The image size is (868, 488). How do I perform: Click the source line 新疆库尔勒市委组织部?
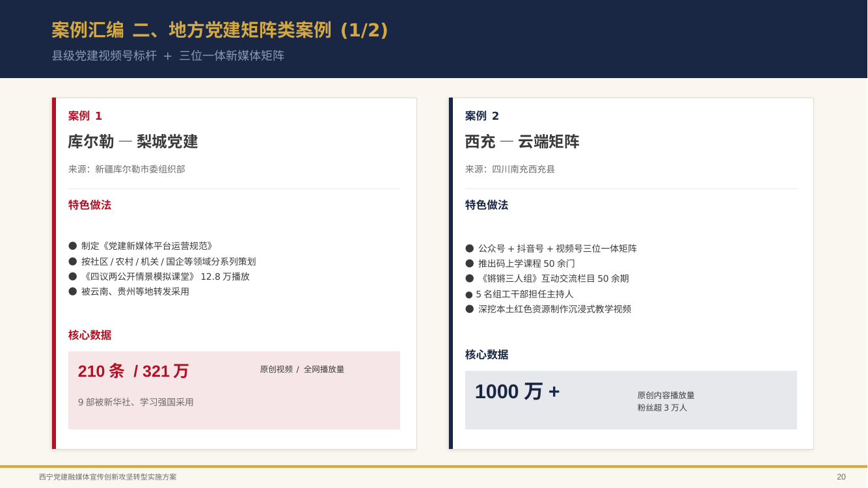pyautogui.click(x=127, y=169)
